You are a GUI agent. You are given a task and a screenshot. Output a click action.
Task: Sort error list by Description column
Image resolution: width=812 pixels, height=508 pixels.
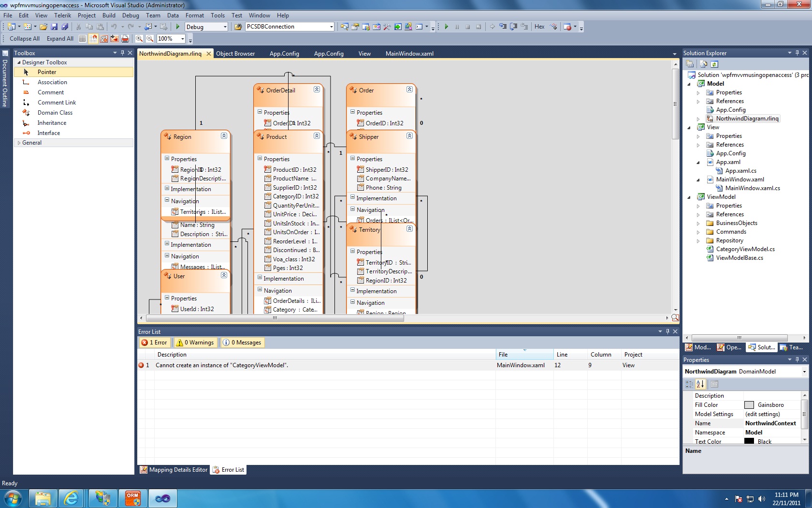(325, 355)
